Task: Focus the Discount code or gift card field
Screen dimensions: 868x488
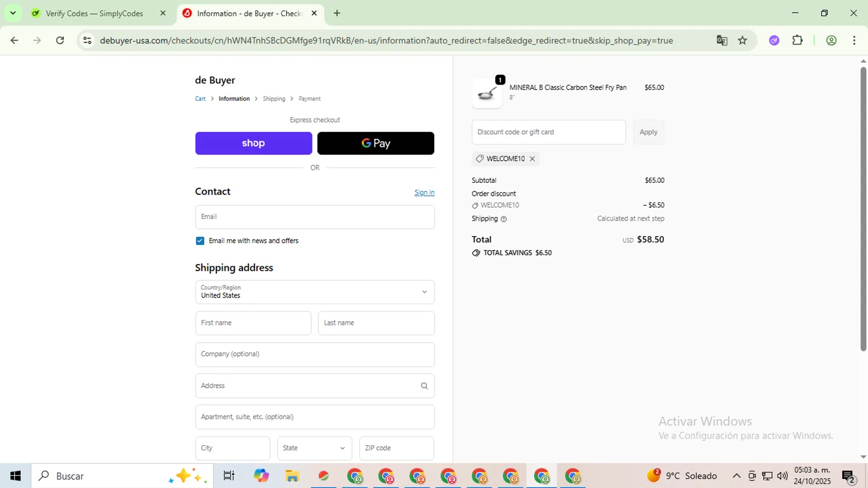Action: tap(549, 133)
